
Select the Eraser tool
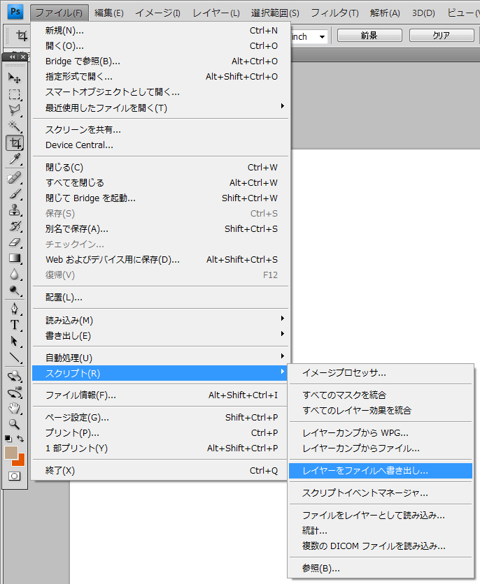[15, 242]
